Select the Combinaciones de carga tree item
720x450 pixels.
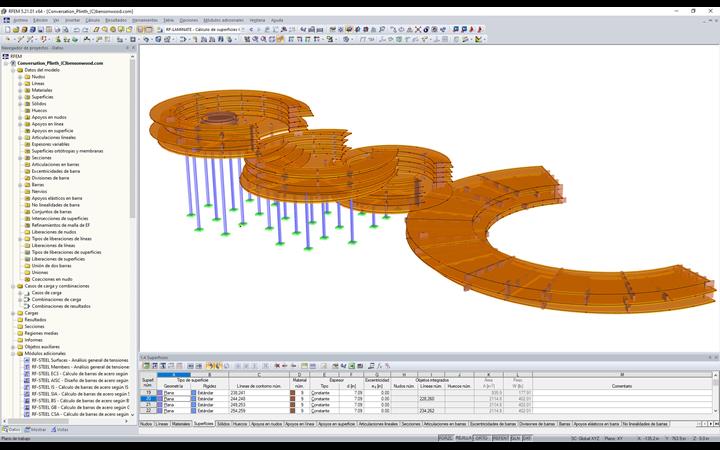tap(56, 299)
